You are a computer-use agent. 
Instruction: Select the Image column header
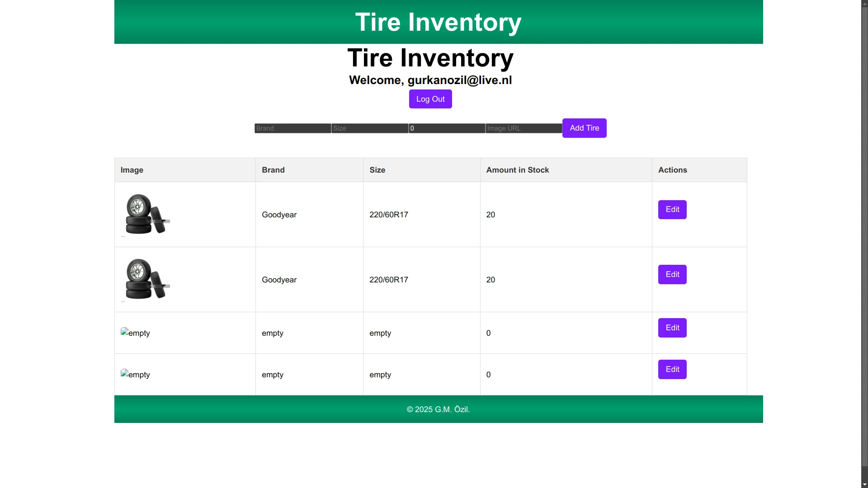tap(132, 170)
